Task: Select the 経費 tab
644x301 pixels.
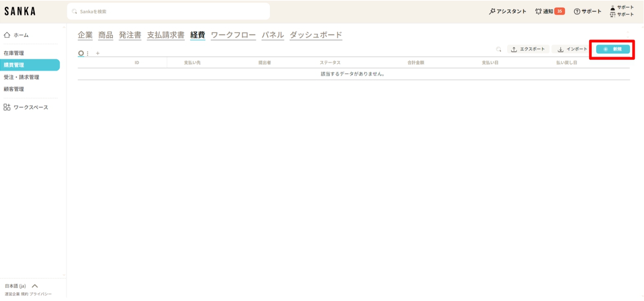Action: click(x=198, y=35)
